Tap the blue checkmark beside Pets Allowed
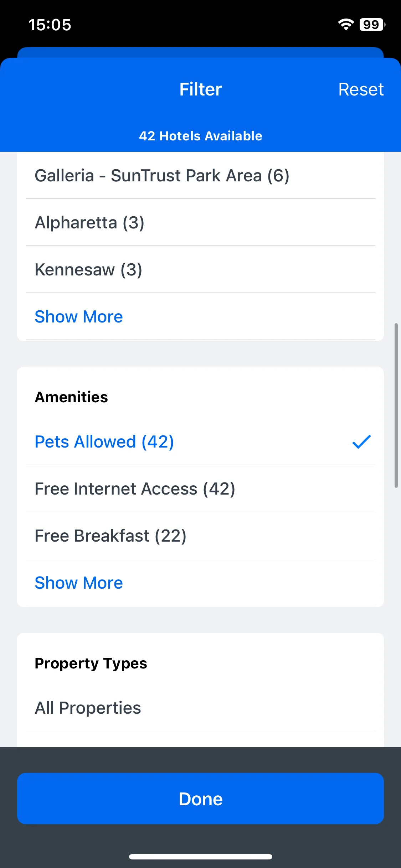Image resolution: width=401 pixels, height=868 pixels. pyautogui.click(x=361, y=441)
